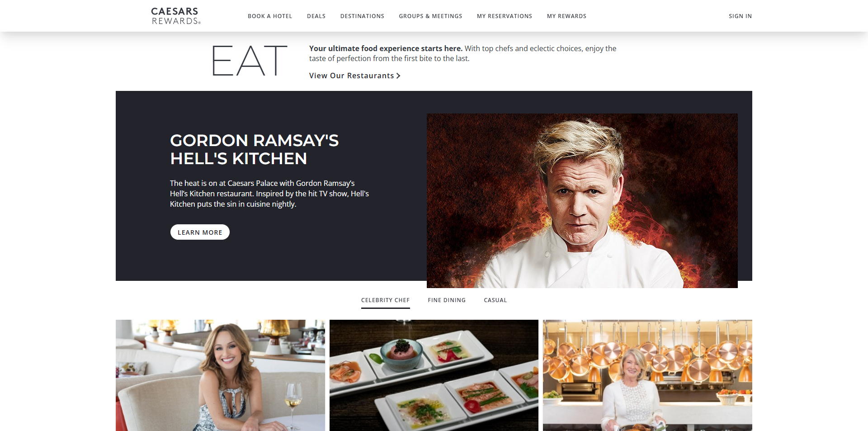Select the Celebrity Chef tab

pyautogui.click(x=385, y=300)
